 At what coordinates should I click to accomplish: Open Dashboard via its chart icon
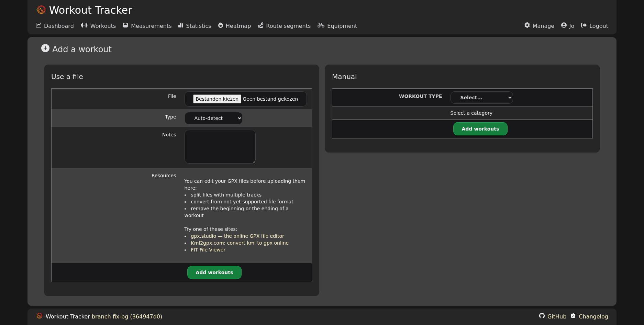pyautogui.click(x=38, y=25)
